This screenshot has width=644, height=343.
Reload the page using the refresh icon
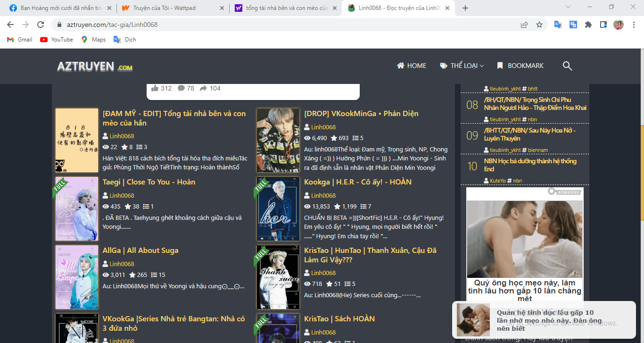pos(41,25)
